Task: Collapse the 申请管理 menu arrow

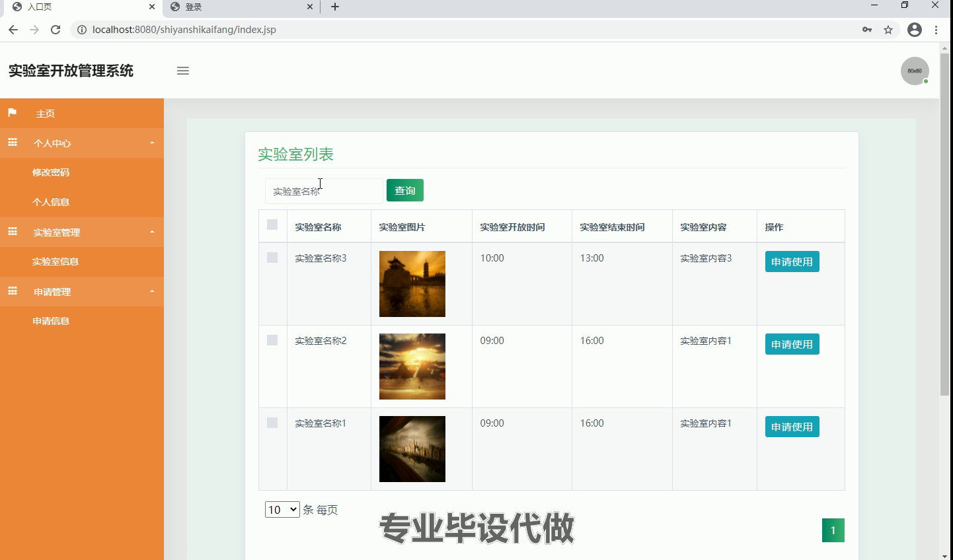Action: click(x=152, y=291)
